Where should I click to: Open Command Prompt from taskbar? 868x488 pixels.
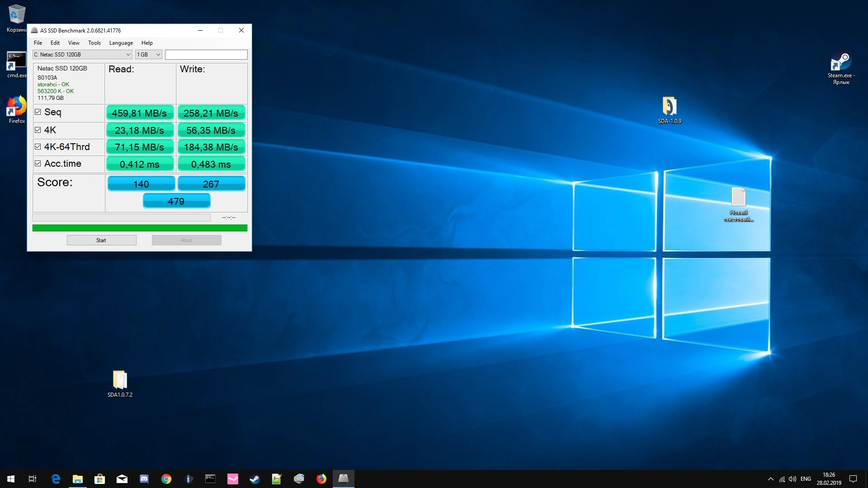[211, 479]
